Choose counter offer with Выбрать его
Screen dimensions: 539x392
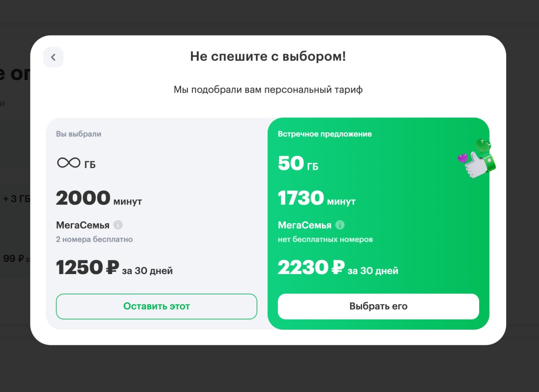click(x=378, y=306)
